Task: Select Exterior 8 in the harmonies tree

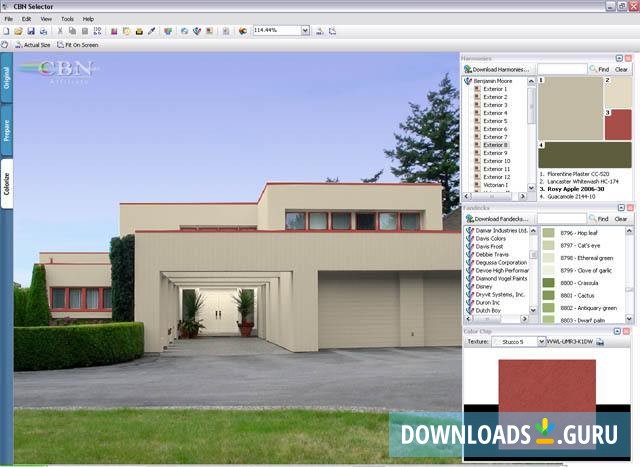Action: click(x=495, y=145)
